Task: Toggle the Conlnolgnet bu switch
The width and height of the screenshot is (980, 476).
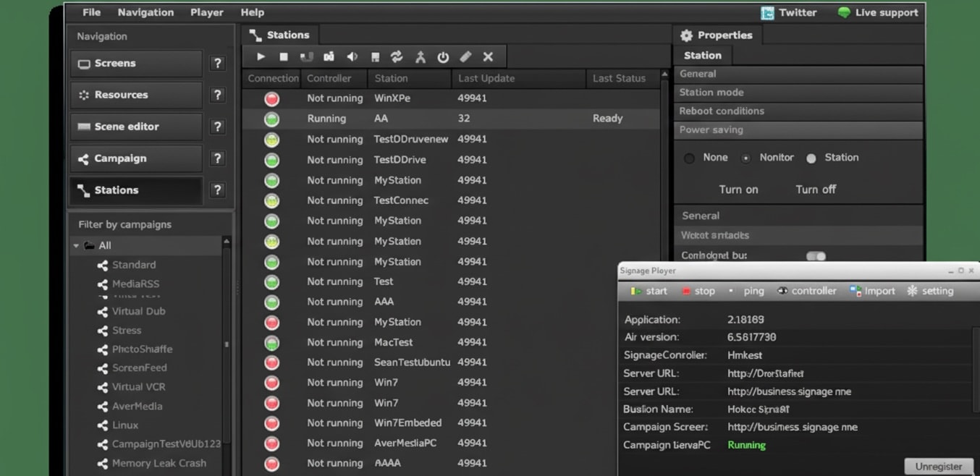Action: pos(816,256)
